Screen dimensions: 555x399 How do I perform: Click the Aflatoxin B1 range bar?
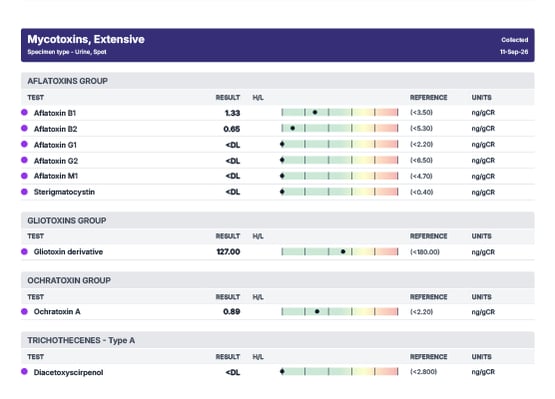click(340, 112)
